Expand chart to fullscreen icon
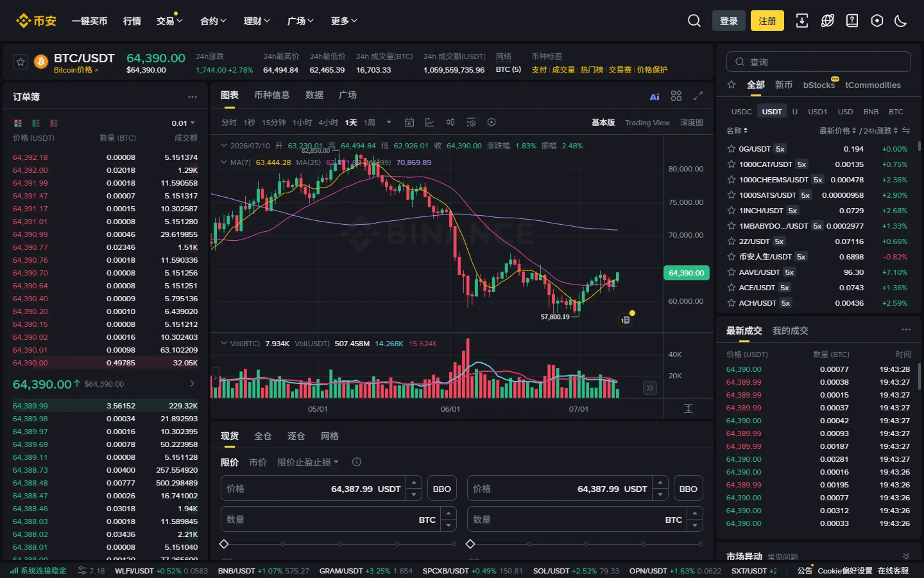 tap(698, 96)
